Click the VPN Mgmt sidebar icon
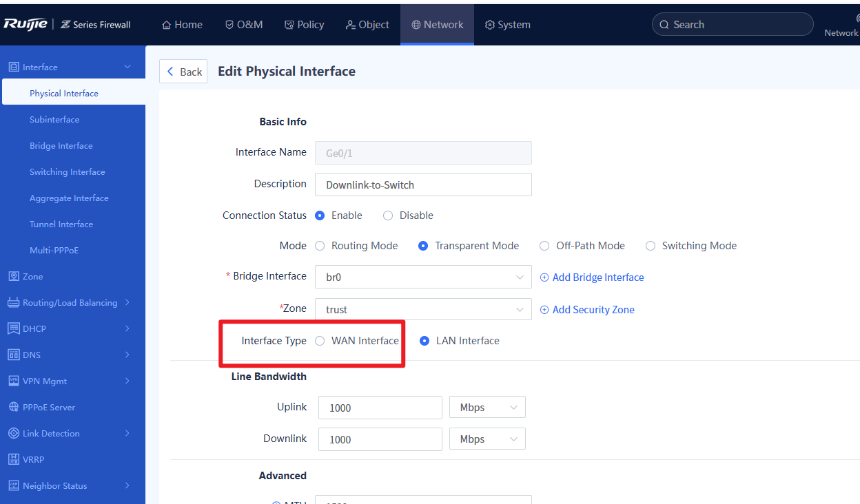Screen dimensions: 860x504 13,381
